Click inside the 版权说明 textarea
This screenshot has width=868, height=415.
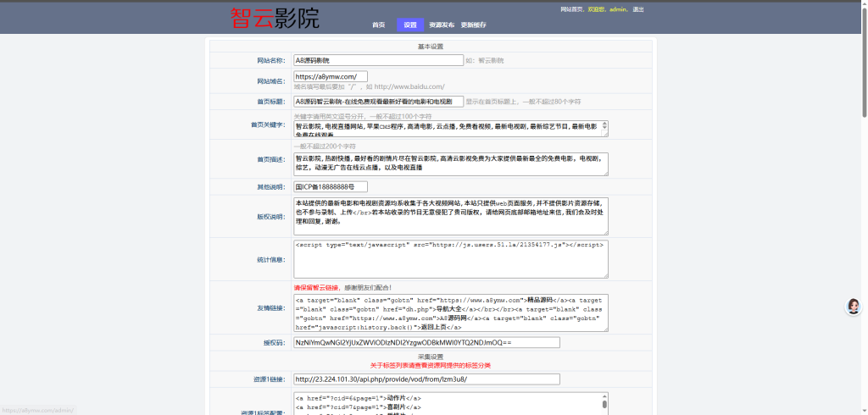pos(451,216)
